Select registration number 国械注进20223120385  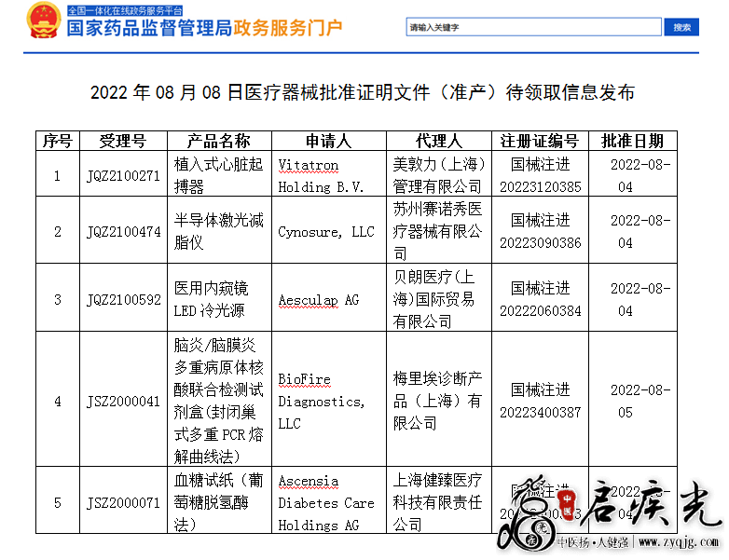tap(541, 175)
